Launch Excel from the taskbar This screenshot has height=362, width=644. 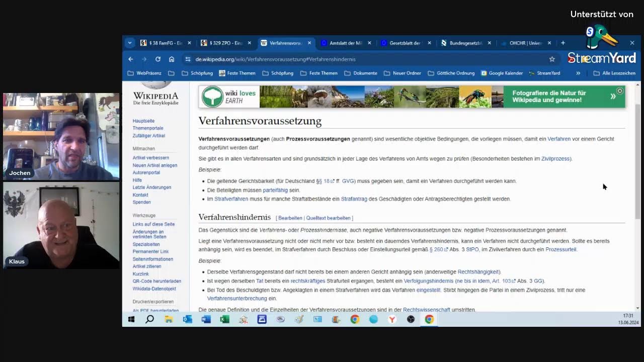pos(225,319)
